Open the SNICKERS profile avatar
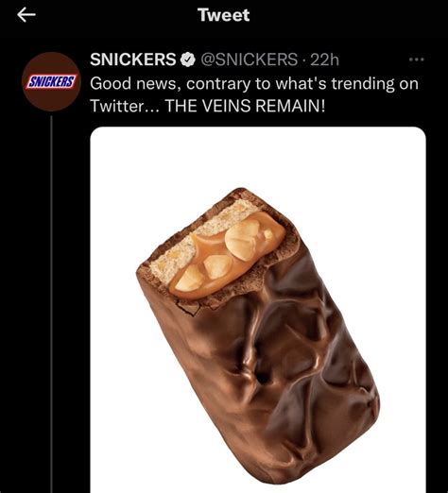This screenshot has height=493, width=448. 52,82
